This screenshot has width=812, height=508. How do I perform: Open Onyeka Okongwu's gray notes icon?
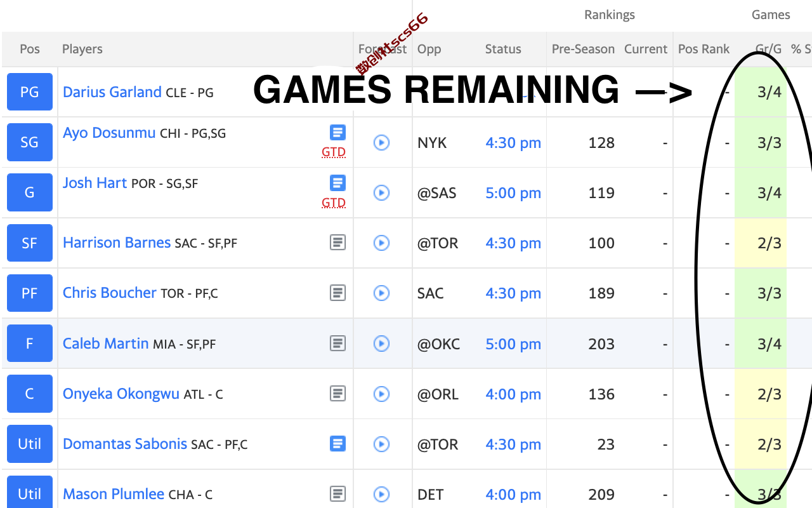point(338,394)
